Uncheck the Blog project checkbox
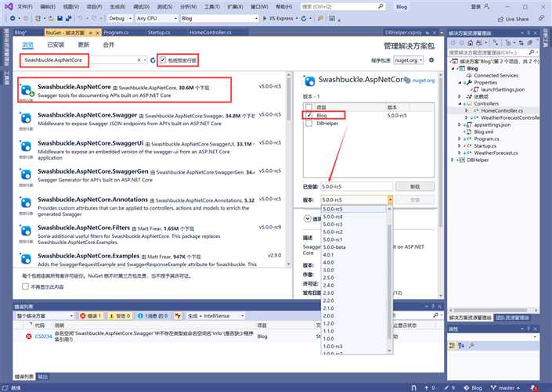552x392 pixels. click(x=308, y=115)
